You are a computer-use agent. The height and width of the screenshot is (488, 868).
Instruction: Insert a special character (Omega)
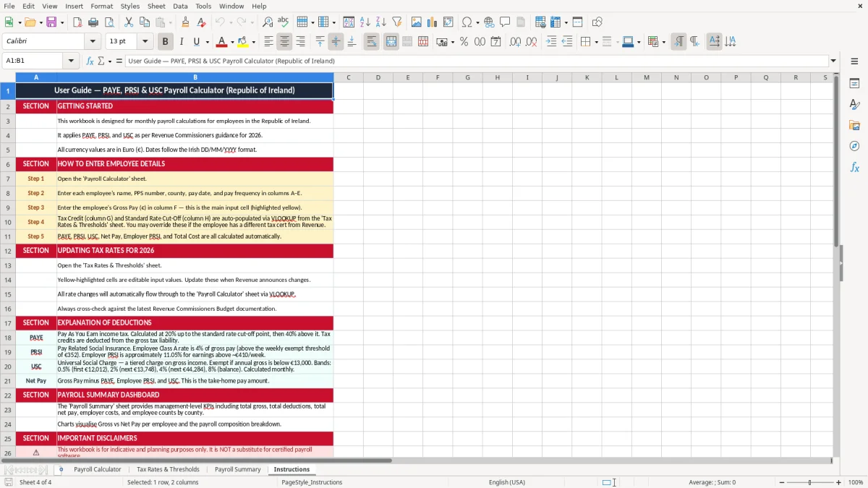[467, 22]
